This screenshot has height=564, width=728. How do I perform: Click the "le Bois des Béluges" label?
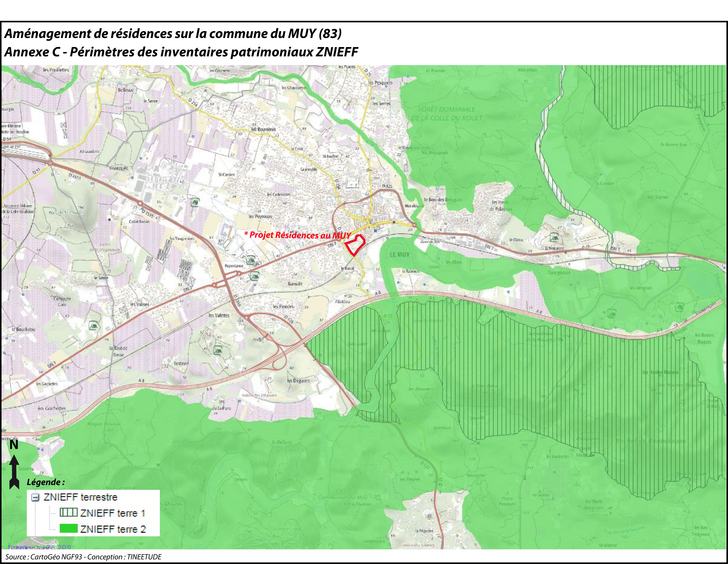point(443,200)
